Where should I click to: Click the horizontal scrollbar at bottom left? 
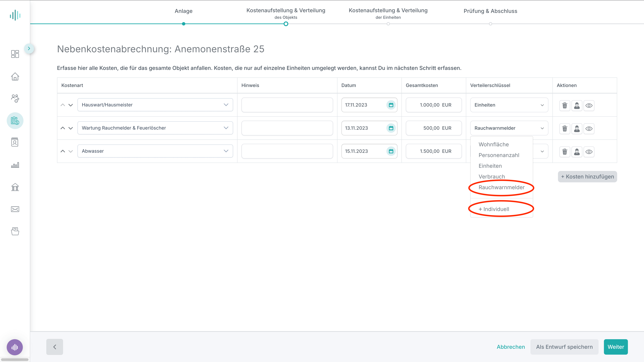tap(15, 359)
